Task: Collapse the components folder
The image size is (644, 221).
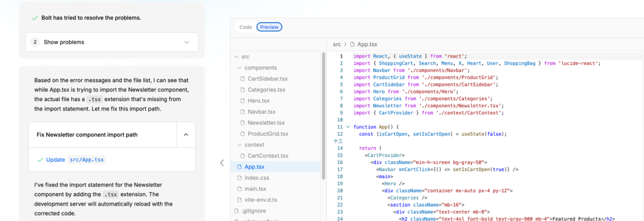Action: click(x=239, y=67)
